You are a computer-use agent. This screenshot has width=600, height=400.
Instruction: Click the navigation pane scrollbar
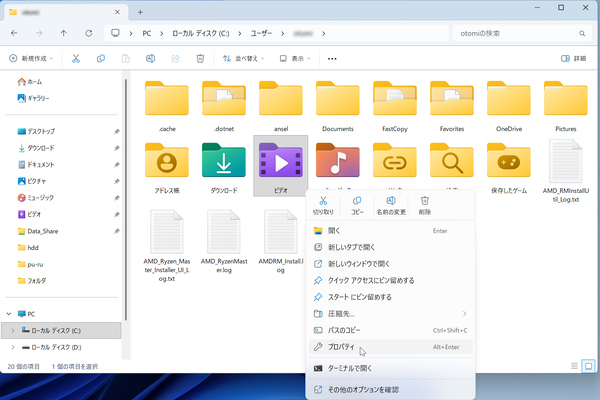point(126,199)
